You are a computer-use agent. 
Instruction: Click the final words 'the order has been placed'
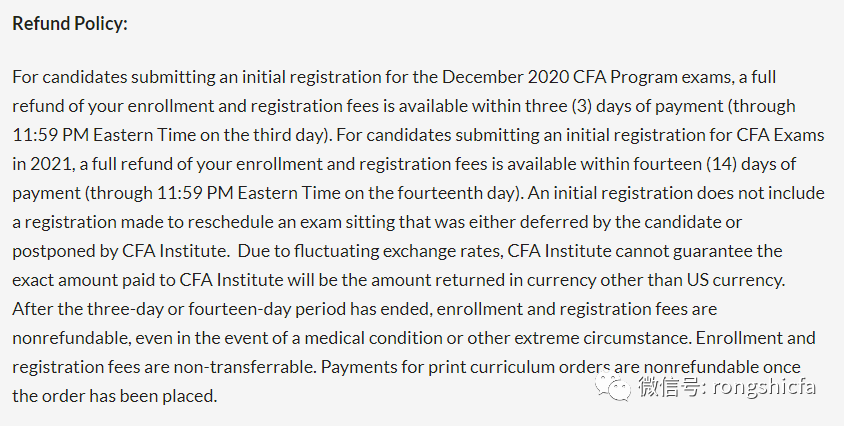click(x=113, y=396)
